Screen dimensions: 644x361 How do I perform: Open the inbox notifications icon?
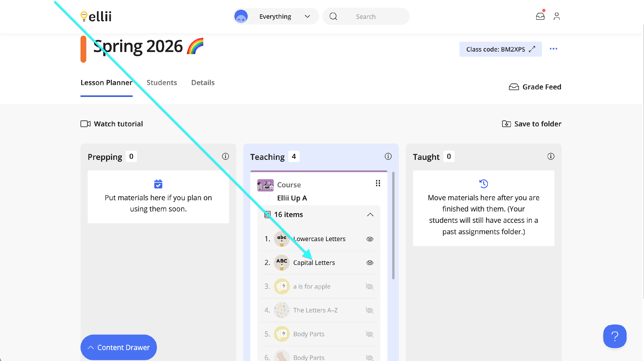[540, 17]
